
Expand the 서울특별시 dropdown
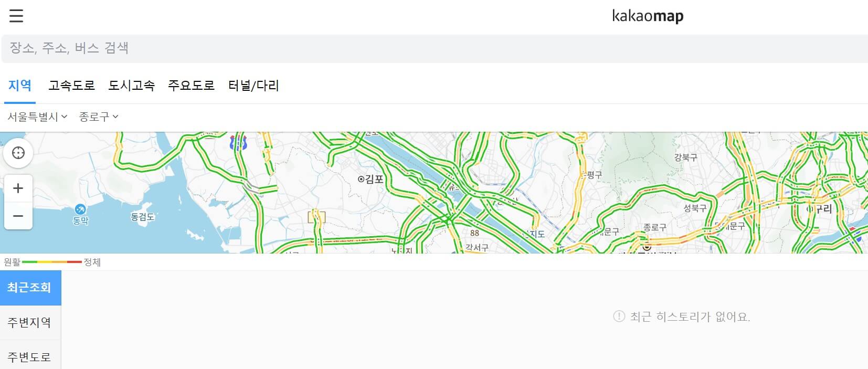[x=34, y=117]
